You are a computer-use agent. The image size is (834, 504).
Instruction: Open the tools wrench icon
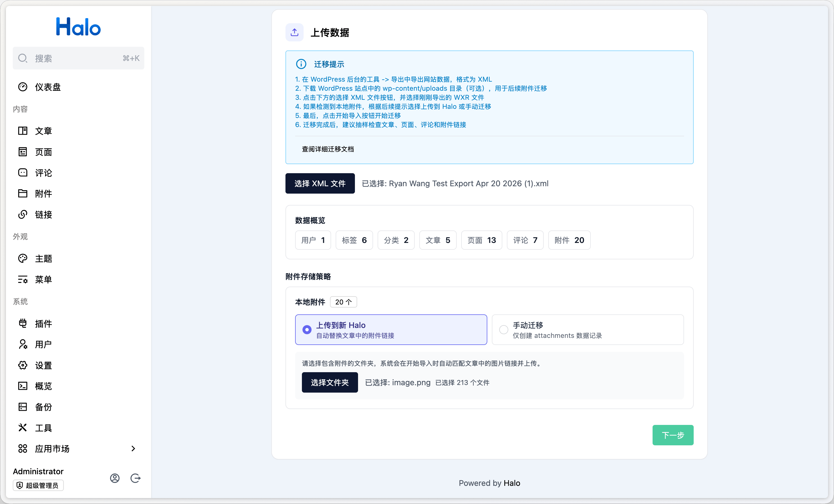pyautogui.click(x=23, y=428)
